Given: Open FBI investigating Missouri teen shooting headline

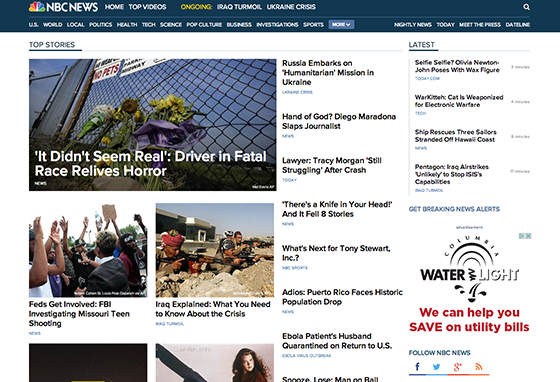Looking at the screenshot, I should 79,313.
